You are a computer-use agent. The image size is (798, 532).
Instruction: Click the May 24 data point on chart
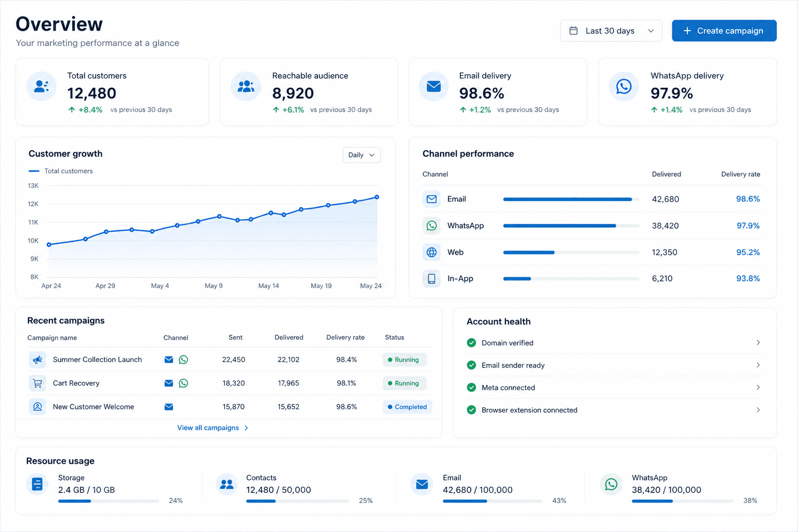377,197
